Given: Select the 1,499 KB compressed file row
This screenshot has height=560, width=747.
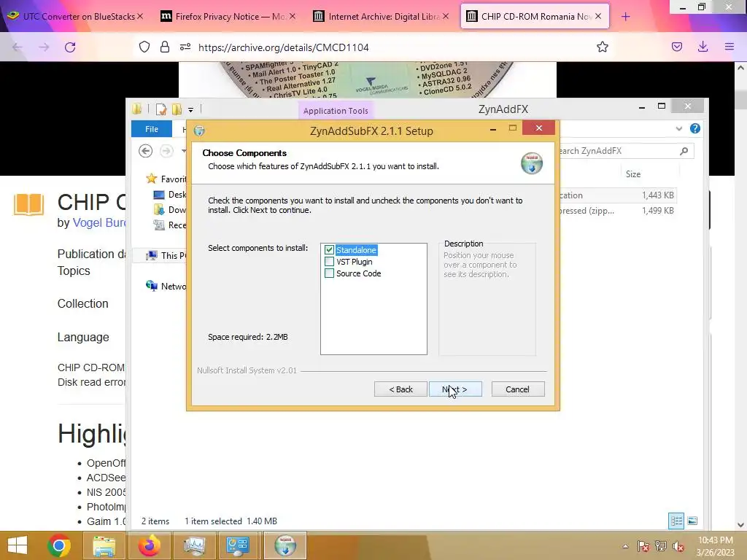Looking at the screenshot, I should [617, 211].
